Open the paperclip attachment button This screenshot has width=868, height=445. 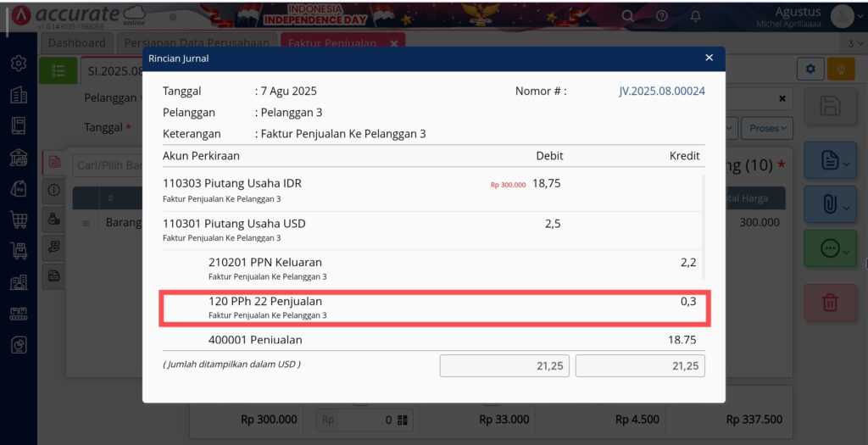[x=830, y=204]
